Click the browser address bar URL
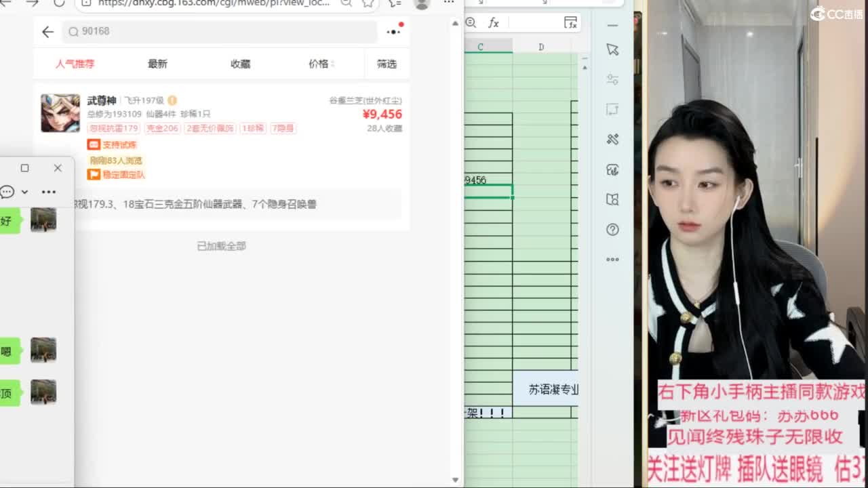Screen dimensions: 868x488 214,3
